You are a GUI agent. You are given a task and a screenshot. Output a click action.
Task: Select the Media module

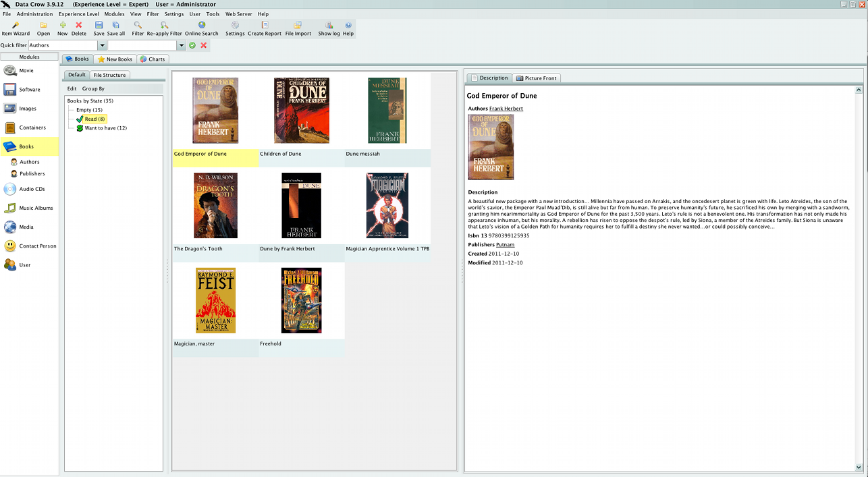point(29,227)
